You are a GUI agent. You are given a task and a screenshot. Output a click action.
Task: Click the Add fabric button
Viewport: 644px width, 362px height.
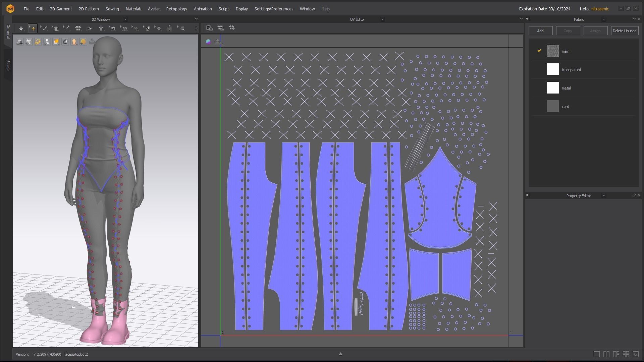coord(540,31)
